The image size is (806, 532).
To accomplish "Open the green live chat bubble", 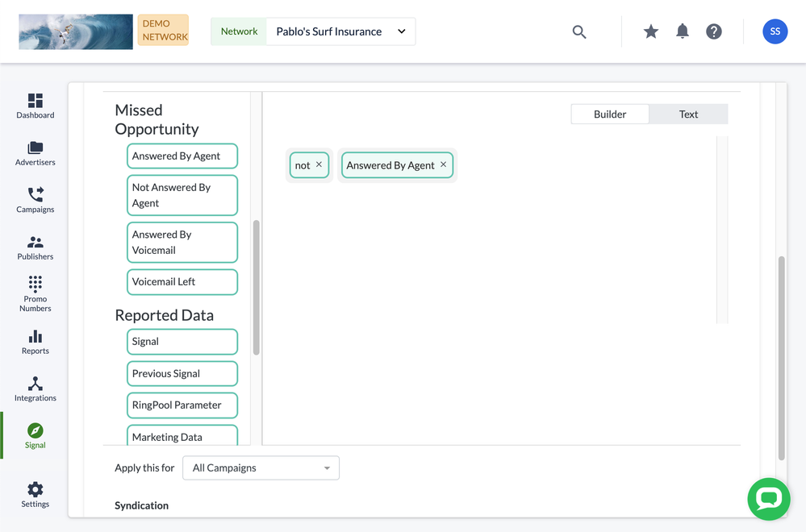I will 768,499.
